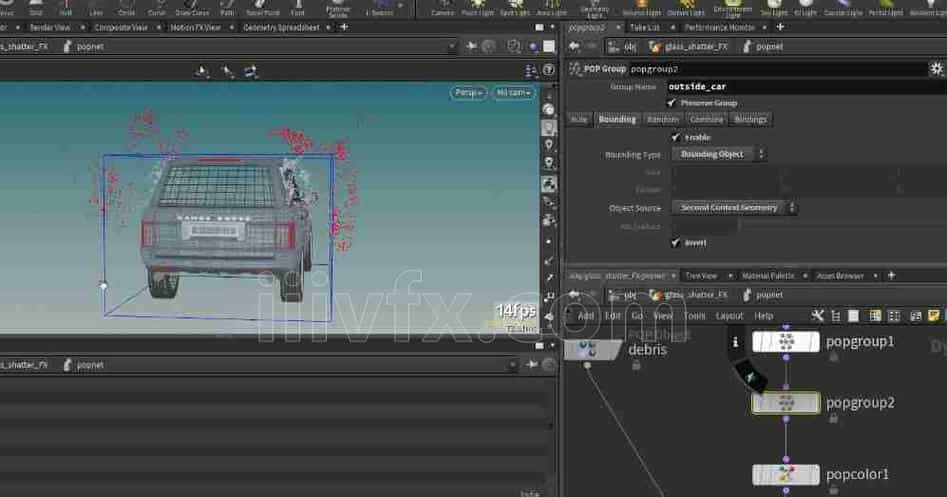Screen dimensions: 947x497
Task: Toggle the Invert checkbox
Action: tap(676, 243)
